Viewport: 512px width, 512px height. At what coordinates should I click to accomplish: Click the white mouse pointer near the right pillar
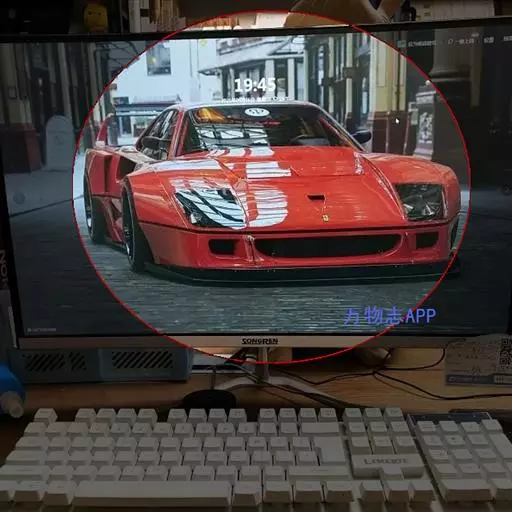[397, 121]
